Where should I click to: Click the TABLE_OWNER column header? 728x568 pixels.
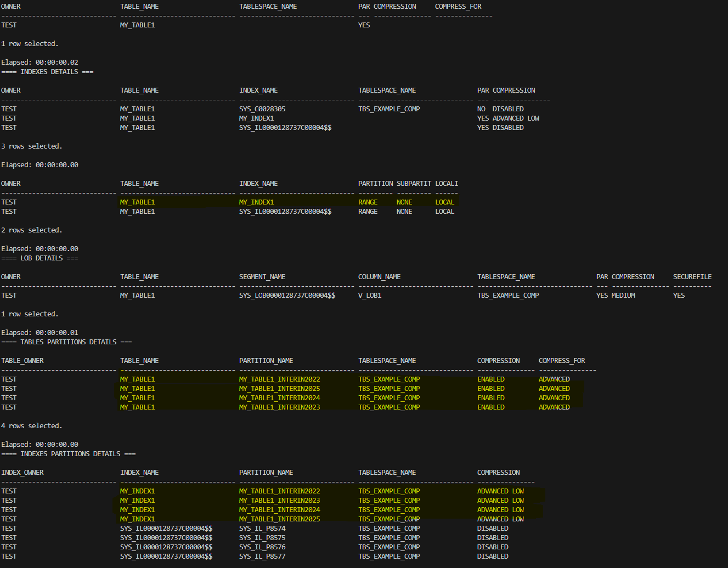tap(22, 361)
